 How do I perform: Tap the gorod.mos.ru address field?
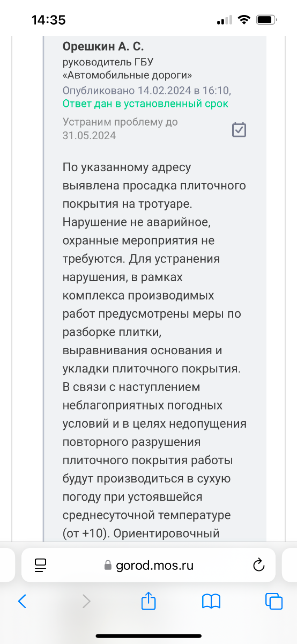click(148, 565)
